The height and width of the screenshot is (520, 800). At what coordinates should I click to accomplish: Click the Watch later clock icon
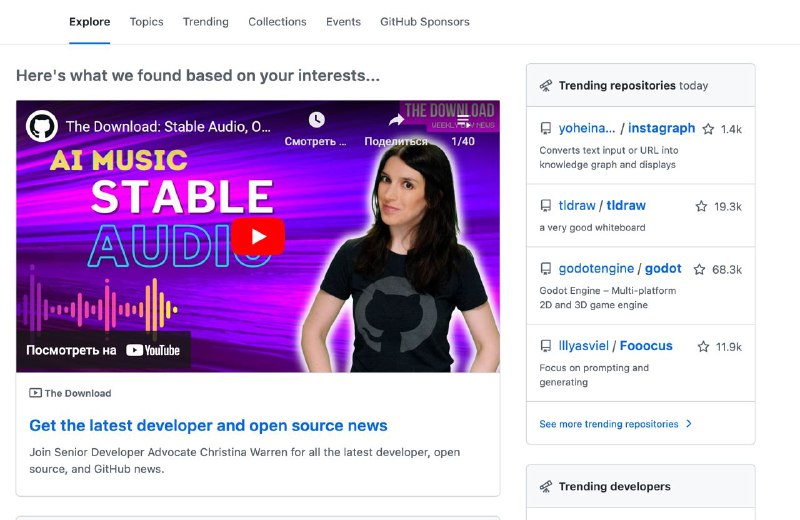[316, 120]
